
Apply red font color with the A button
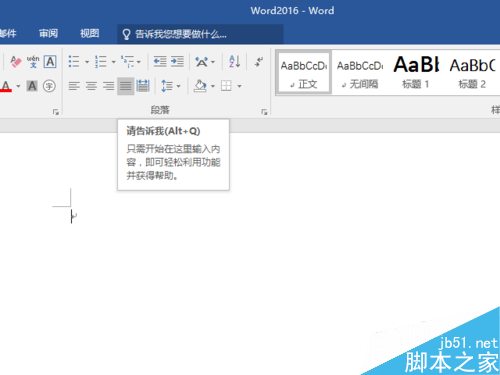point(6,86)
